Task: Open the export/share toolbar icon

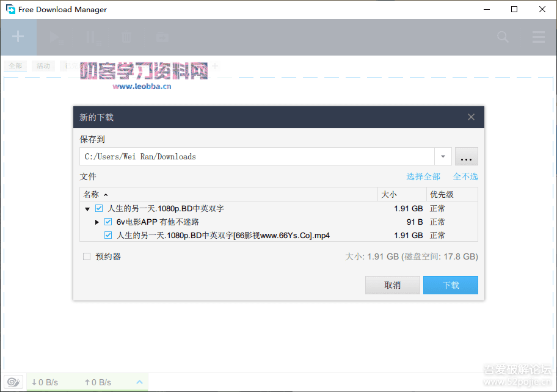Action: [x=161, y=37]
